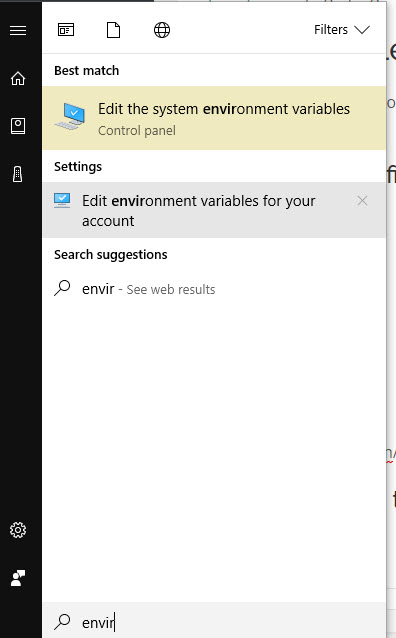The width and height of the screenshot is (396, 638).
Task: Open Settings gear in sidebar
Action: (18, 530)
